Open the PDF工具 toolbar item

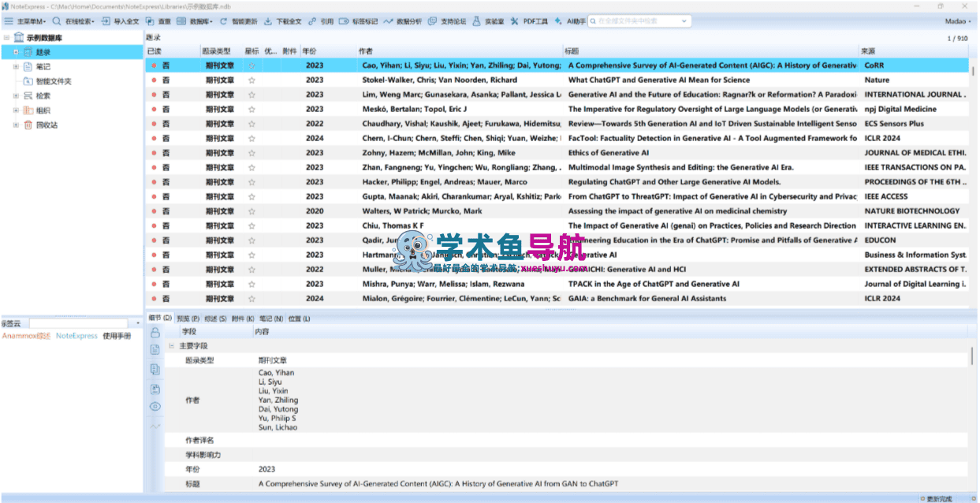click(x=529, y=21)
